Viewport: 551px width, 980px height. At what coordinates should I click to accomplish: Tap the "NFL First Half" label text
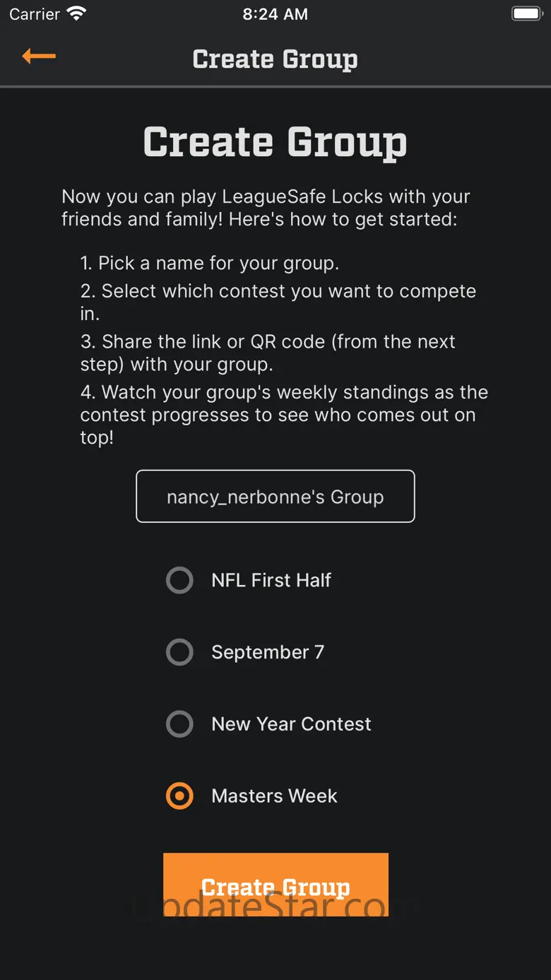point(271,581)
